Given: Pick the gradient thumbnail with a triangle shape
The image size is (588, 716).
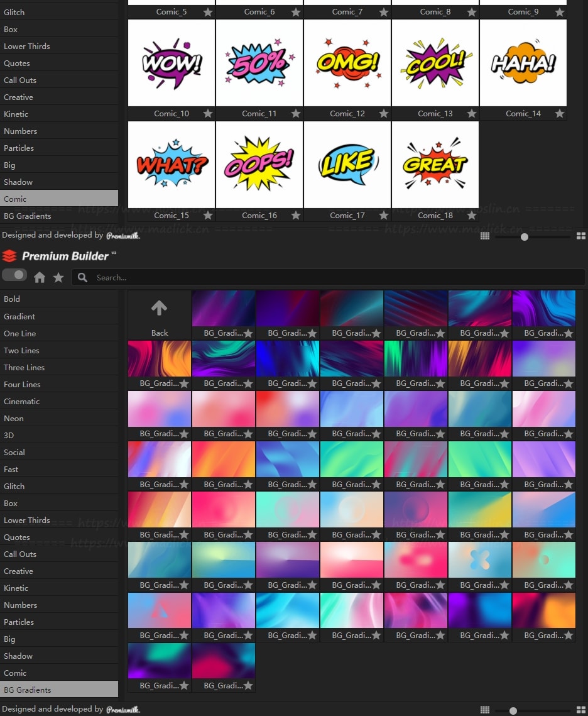Looking at the screenshot, I should (159, 610).
